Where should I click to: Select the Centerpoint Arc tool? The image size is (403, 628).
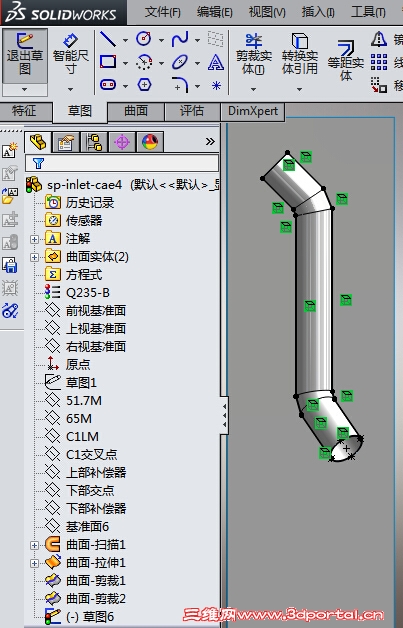pos(144,62)
